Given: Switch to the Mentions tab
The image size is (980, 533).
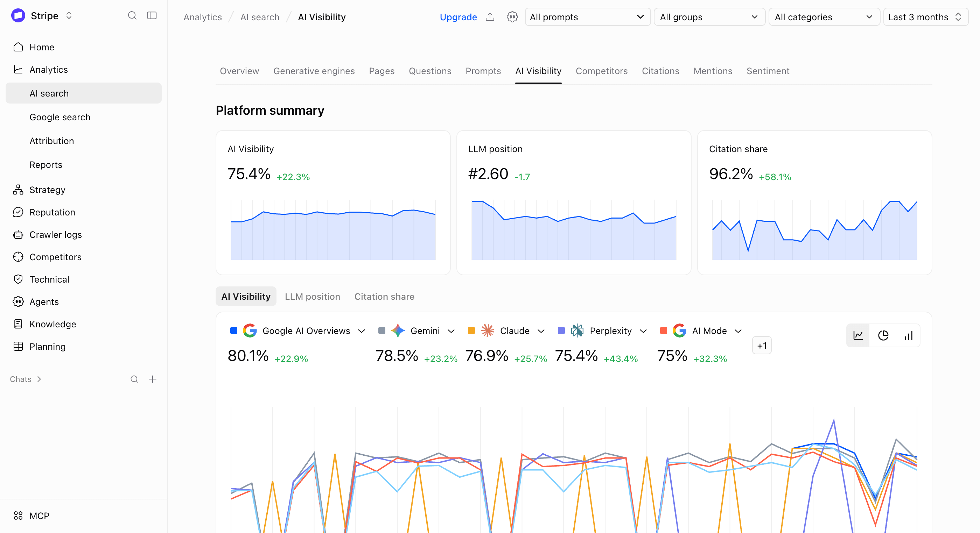Looking at the screenshot, I should 713,71.
